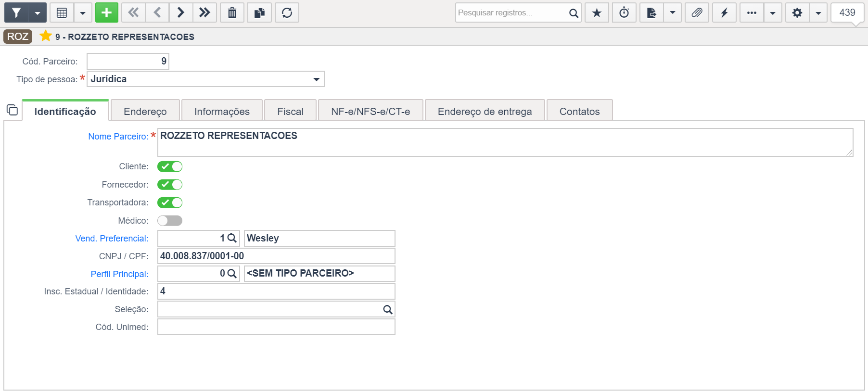Expand the filter dropdown arrow

[x=38, y=13]
